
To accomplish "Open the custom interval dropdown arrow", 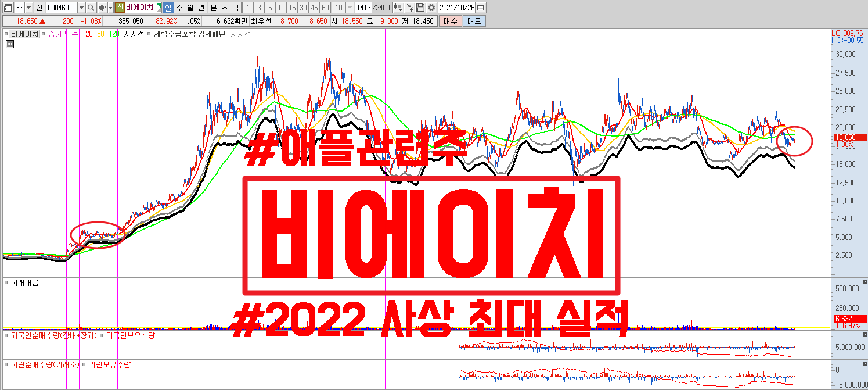I will (350, 8).
